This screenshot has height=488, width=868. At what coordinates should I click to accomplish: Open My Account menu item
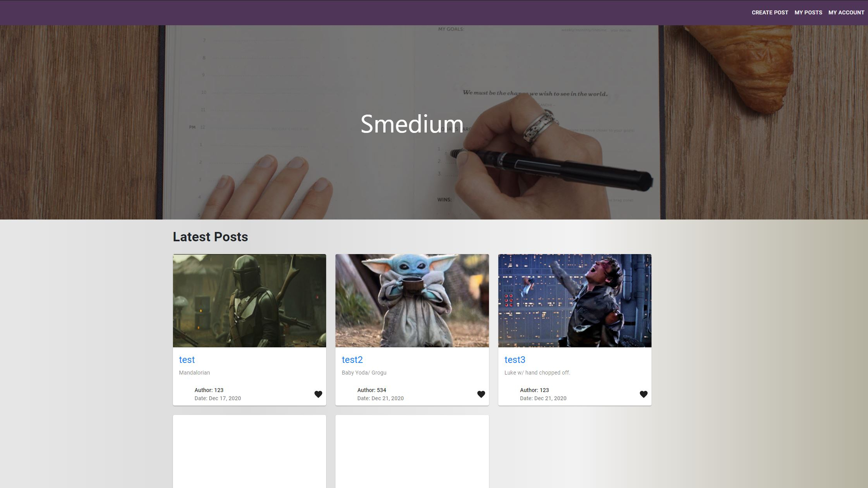point(846,12)
